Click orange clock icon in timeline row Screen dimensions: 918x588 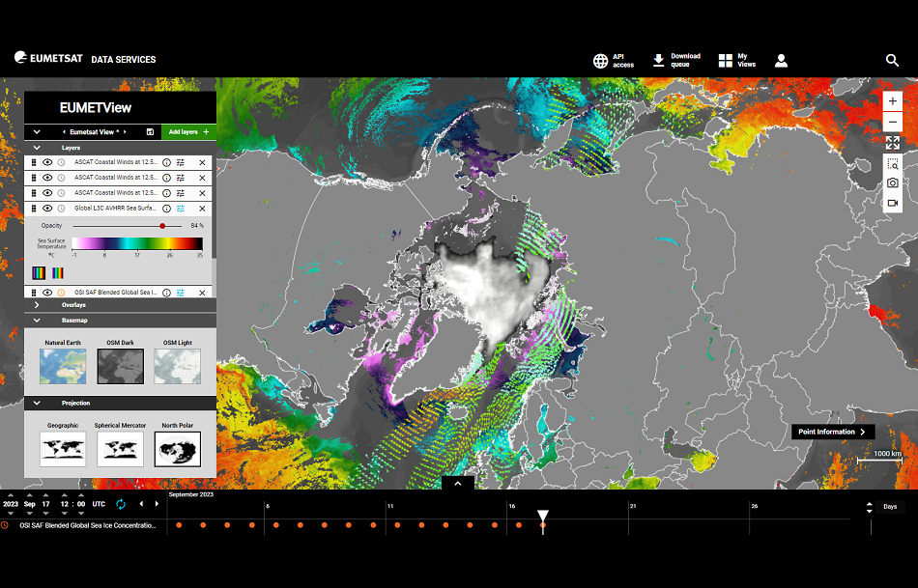coord(5,525)
